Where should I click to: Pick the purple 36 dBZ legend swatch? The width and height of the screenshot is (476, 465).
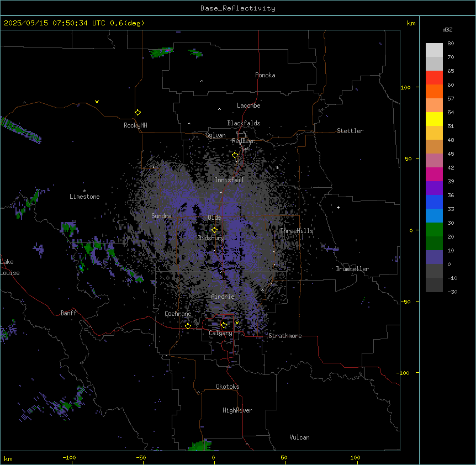pyautogui.click(x=434, y=188)
